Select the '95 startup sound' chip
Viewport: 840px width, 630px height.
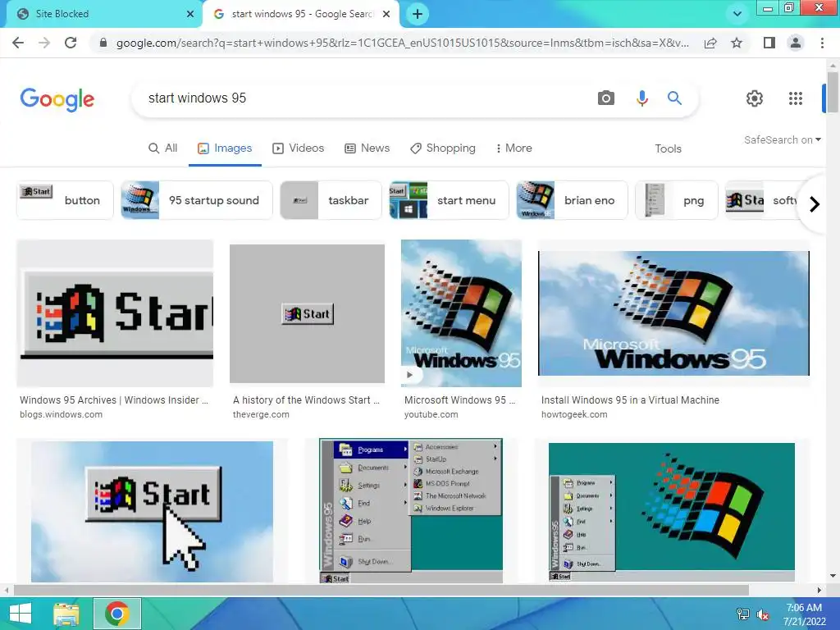[197, 200]
